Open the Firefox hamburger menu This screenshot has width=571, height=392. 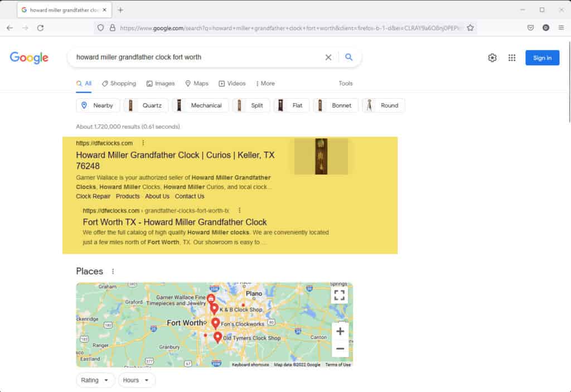(x=561, y=28)
